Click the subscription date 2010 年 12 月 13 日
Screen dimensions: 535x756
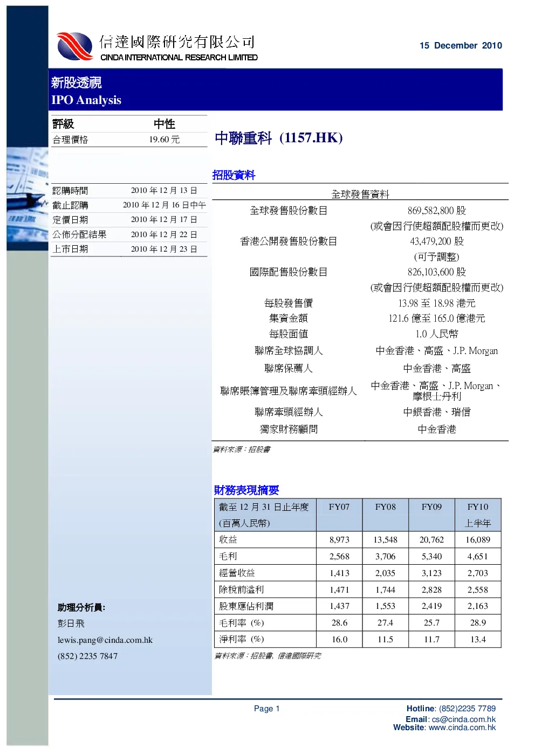pyautogui.click(x=164, y=191)
